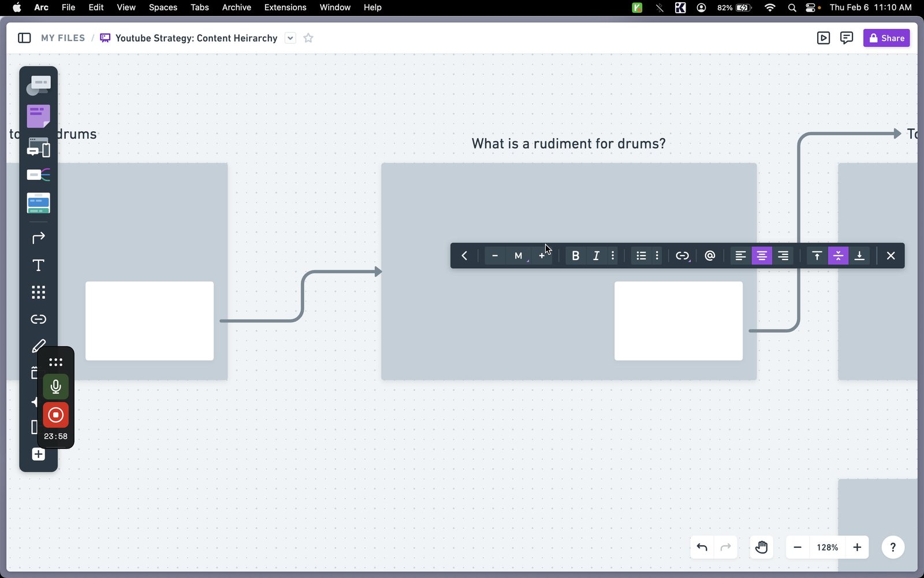924x578 pixels.
Task: Open the Extensions menu
Action: coord(285,8)
